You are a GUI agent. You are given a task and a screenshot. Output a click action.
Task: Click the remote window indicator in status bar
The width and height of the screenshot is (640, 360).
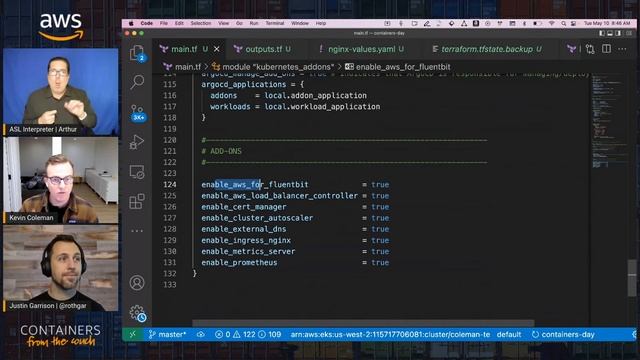tap(133, 334)
